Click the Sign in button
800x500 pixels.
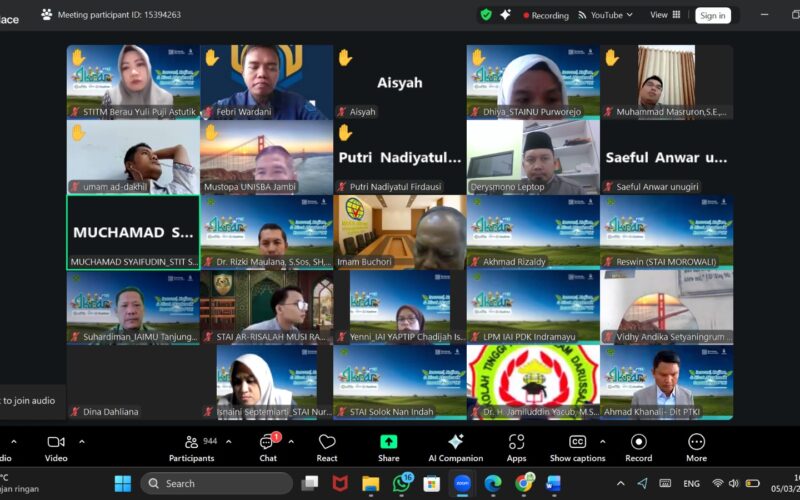tap(713, 15)
